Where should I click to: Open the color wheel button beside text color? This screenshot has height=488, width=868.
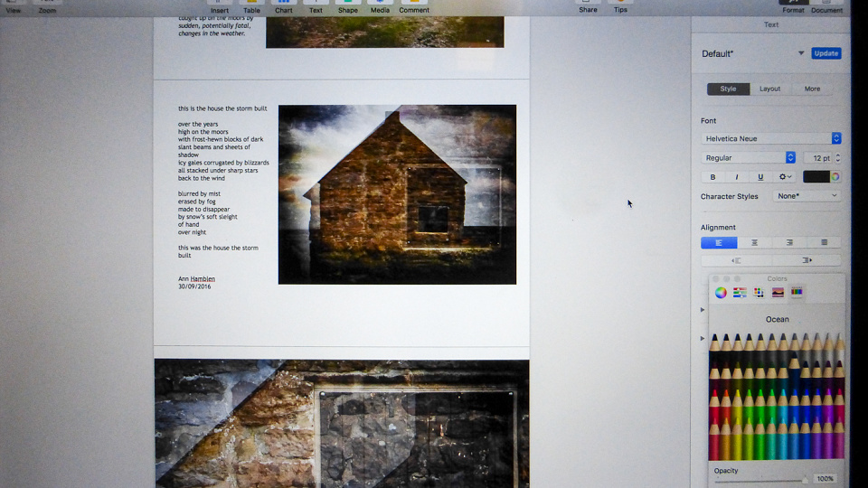[835, 176]
